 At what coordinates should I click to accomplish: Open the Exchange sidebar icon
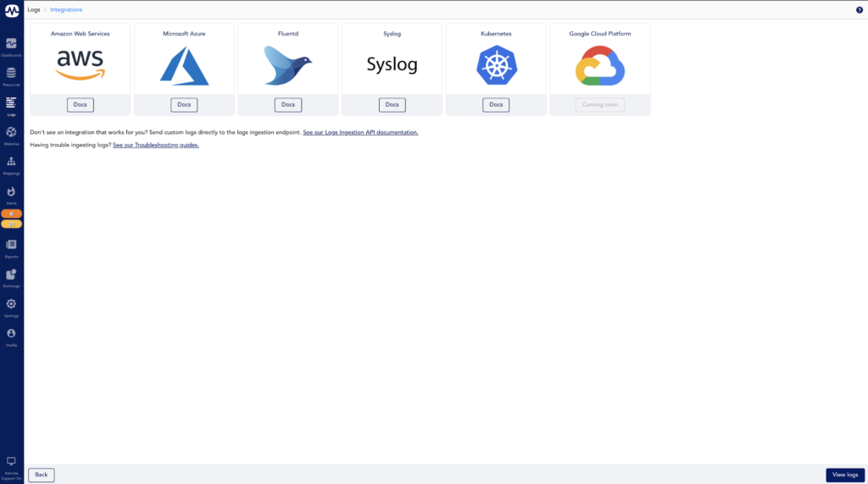[x=11, y=275]
